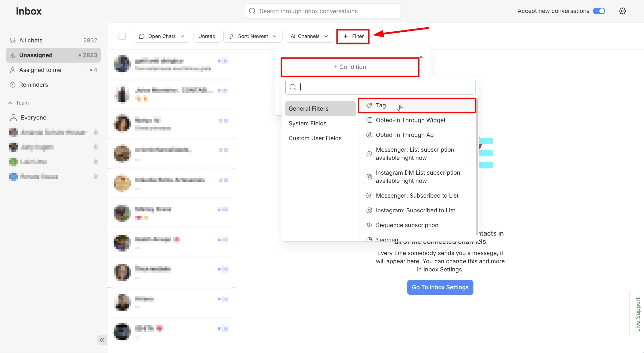Screen dimensions: 644x353
Task: Expand the Sort: Newest dropdown
Action: (253, 36)
